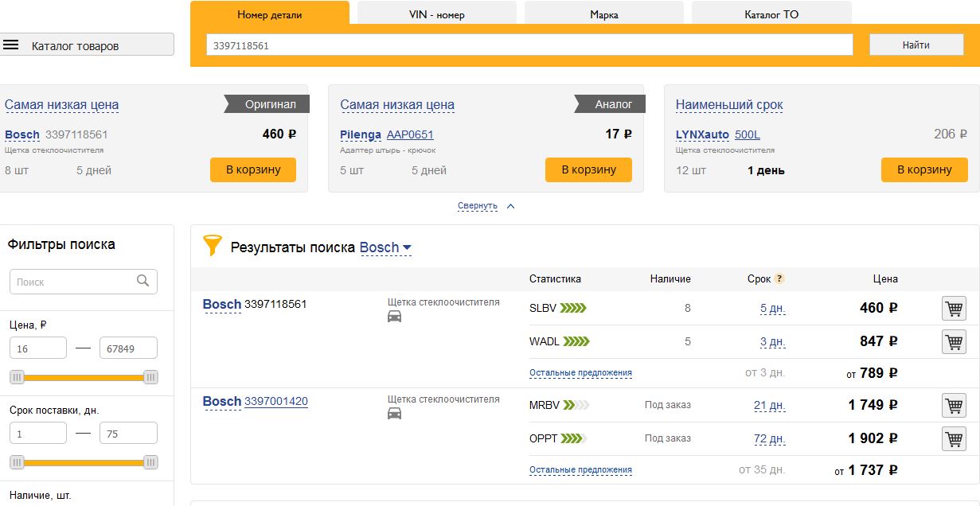
Task: Add OPPT 1 902 ₽ offer to cart
Action: [x=954, y=438]
